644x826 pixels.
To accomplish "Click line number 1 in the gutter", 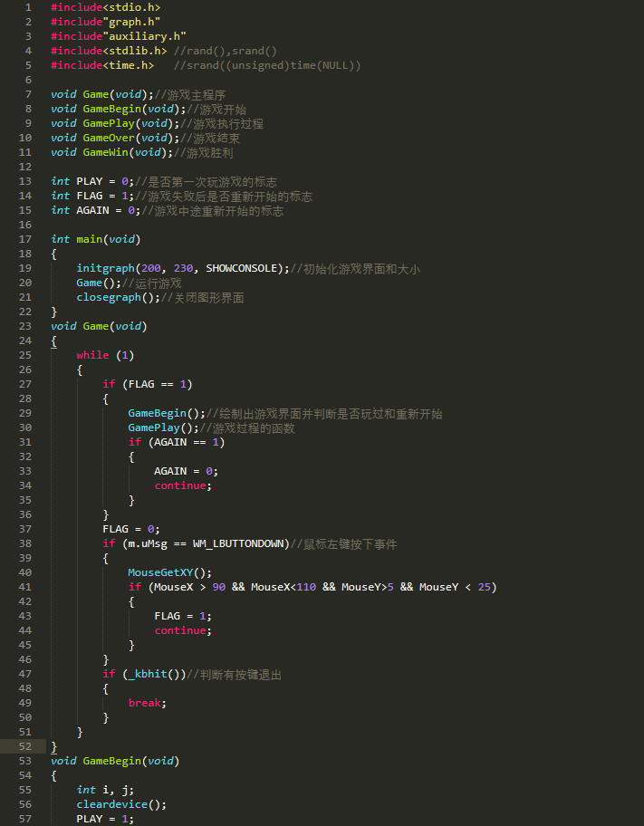I will tap(28, 7).
